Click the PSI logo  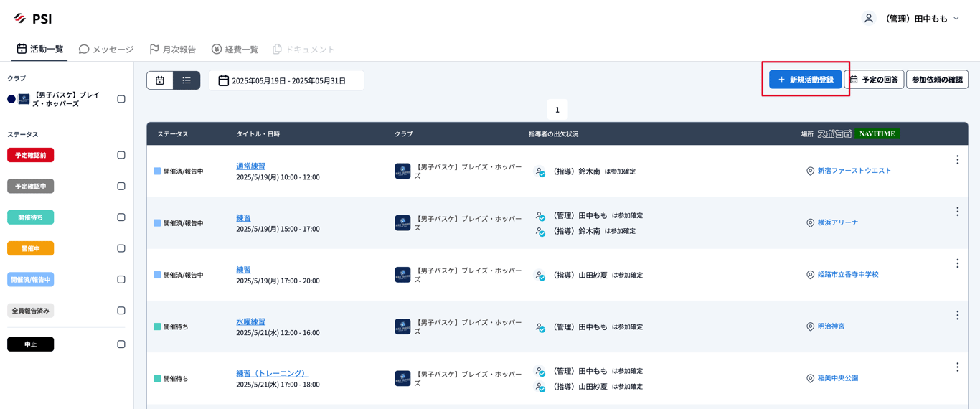(x=33, y=19)
